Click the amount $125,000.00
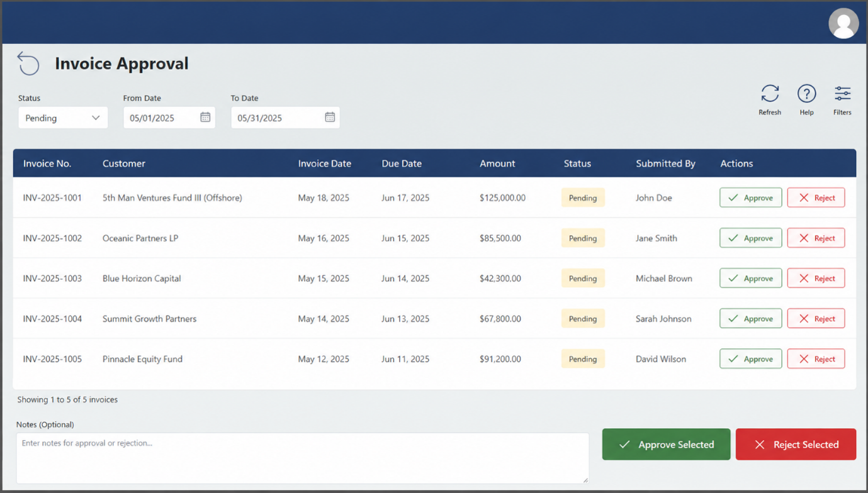The width and height of the screenshot is (868, 493). pyautogui.click(x=502, y=198)
